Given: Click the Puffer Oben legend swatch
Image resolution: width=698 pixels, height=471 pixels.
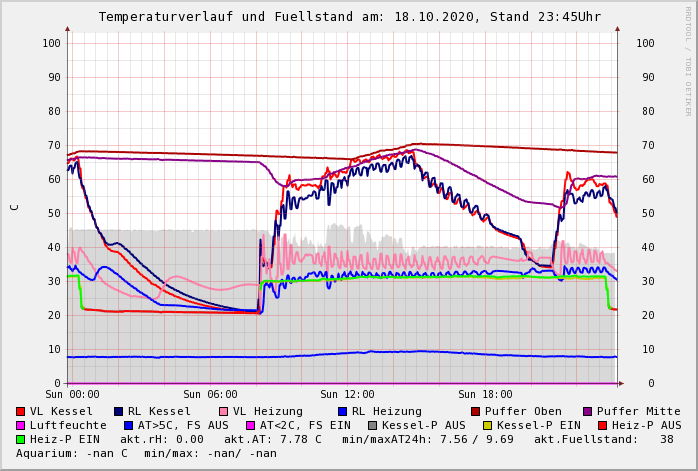Looking at the screenshot, I should click(476, 411).
